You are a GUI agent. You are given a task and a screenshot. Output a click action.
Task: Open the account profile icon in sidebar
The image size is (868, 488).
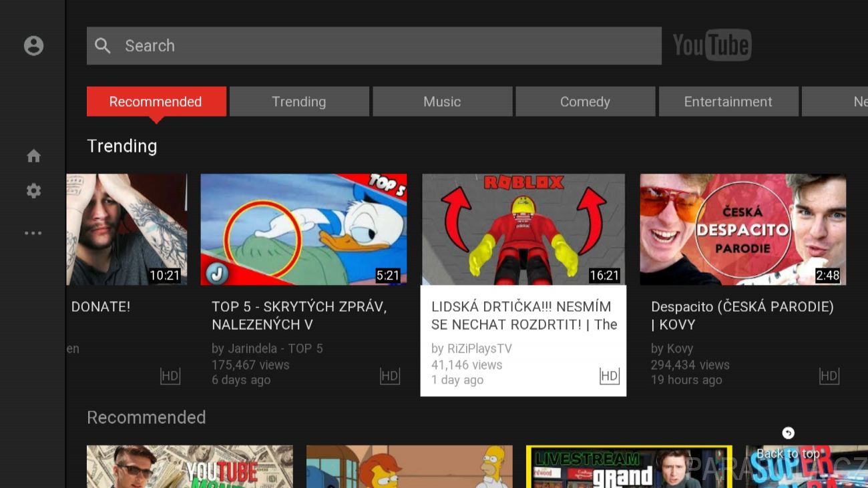click(33, 45)
